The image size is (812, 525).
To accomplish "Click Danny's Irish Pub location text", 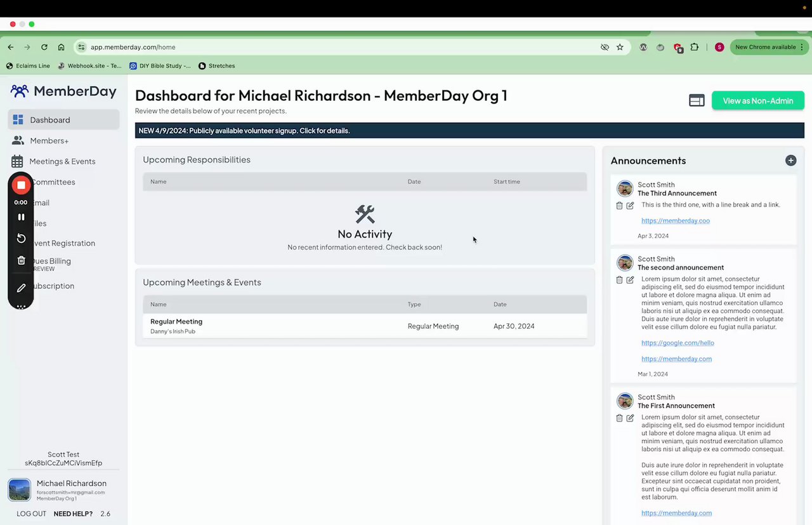I will (x=173, y=331).
